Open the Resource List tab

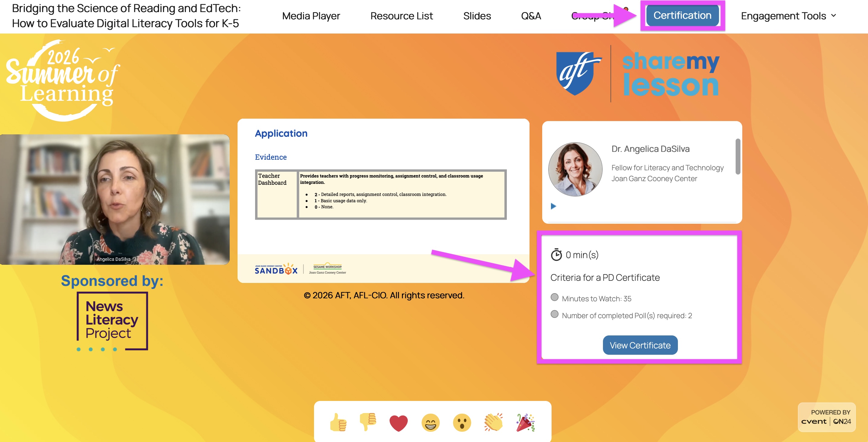point(402,16)
